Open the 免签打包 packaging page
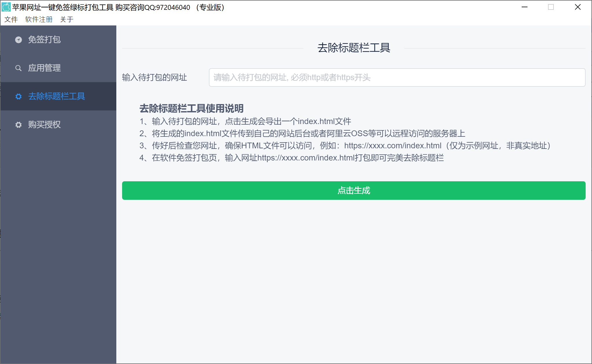The image size is (592, 364). pos(44,40)
